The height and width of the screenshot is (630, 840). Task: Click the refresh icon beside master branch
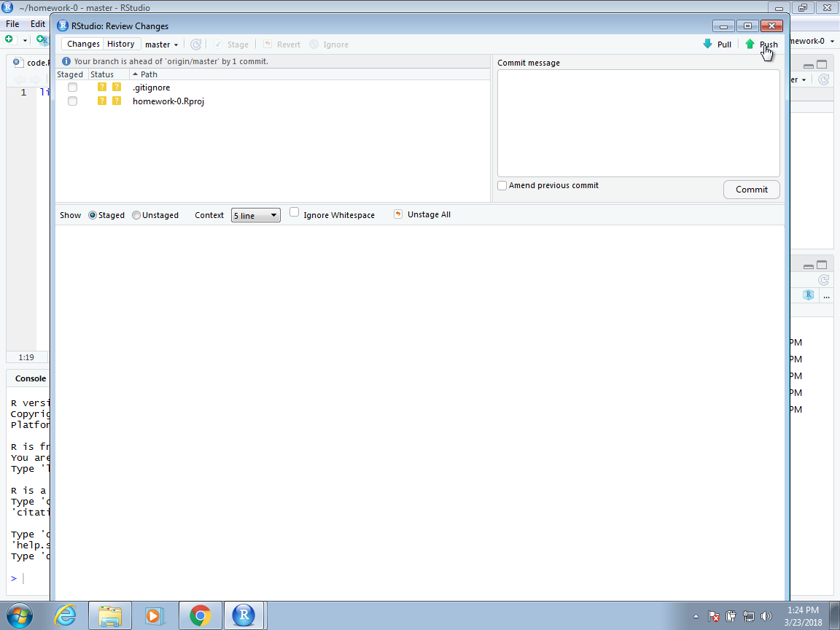(x=195, y=44)
